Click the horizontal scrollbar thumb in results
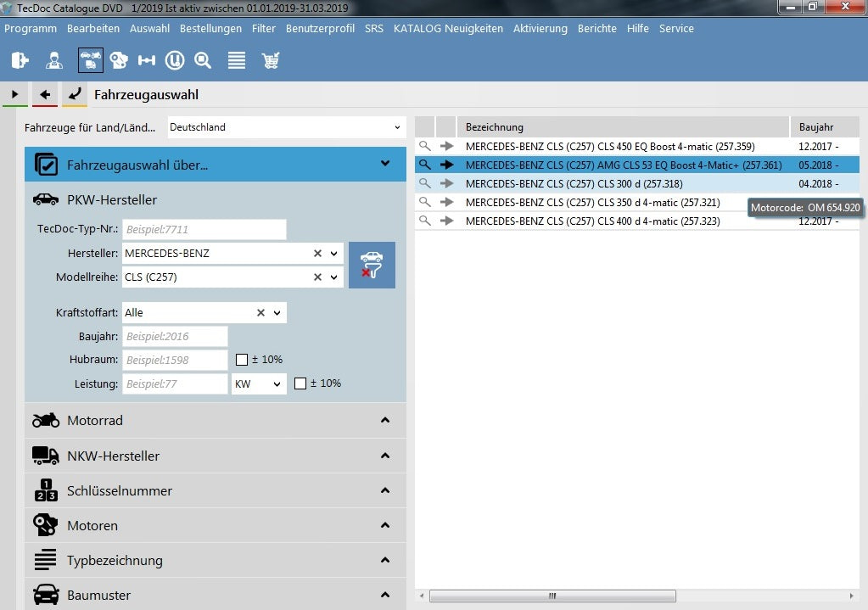The width and height of the screenshot is (868, 610). pyautogui.click(x=552, y=596)
